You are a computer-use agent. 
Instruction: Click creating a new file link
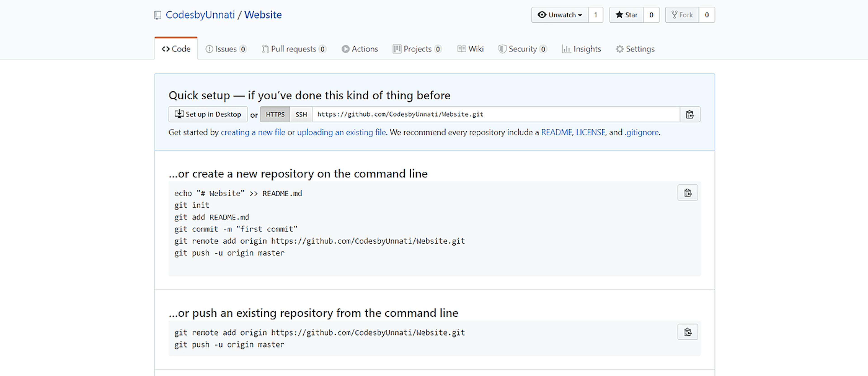[x=253, y=132]
